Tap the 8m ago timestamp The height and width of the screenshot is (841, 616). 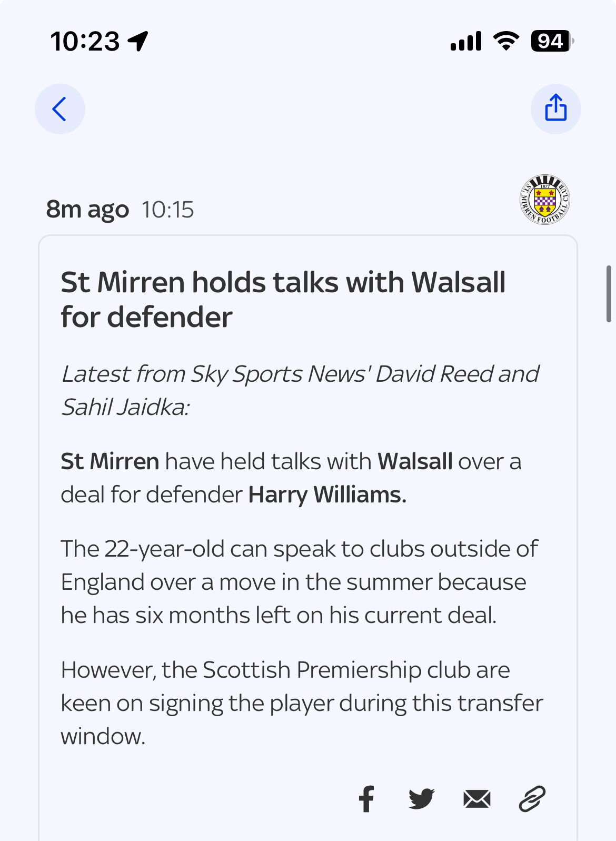pos(87,210)
